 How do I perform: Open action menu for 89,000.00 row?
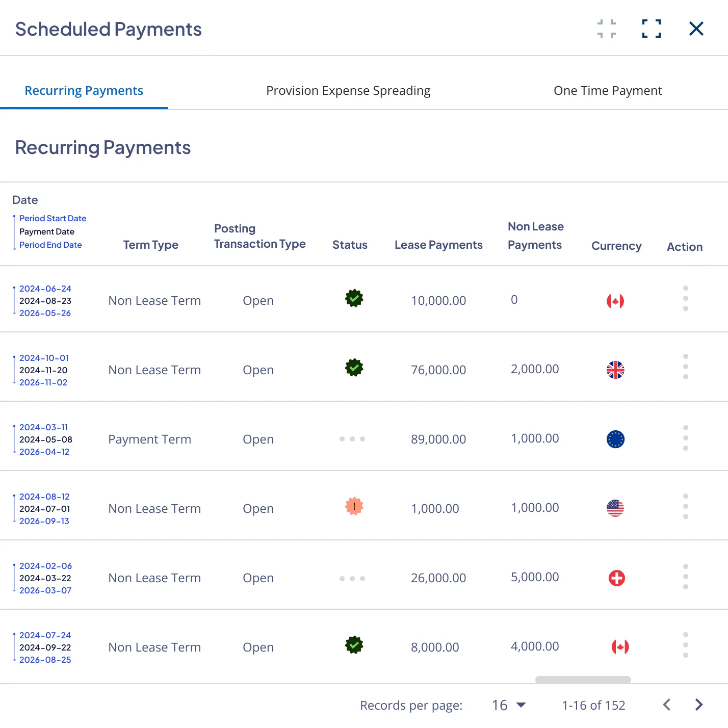pos(686,438)
